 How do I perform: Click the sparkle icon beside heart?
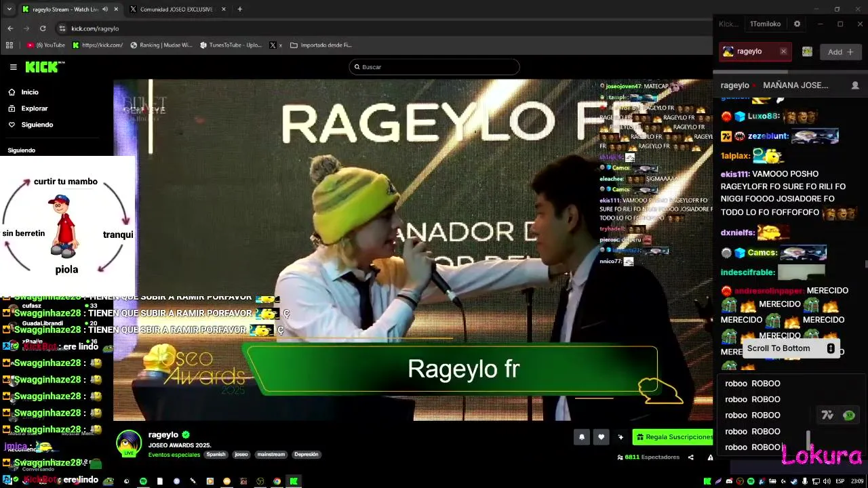coord(620,437)
